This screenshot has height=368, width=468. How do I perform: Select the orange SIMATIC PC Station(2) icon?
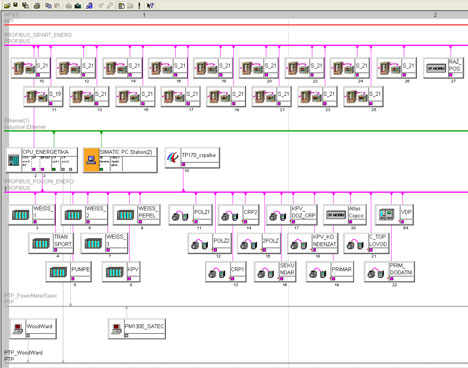(91, 160)
